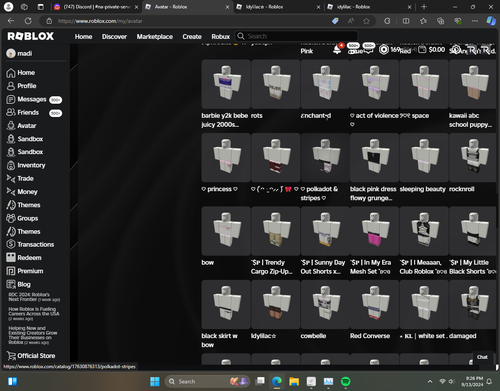Open the Chat button

pos(482,357)
